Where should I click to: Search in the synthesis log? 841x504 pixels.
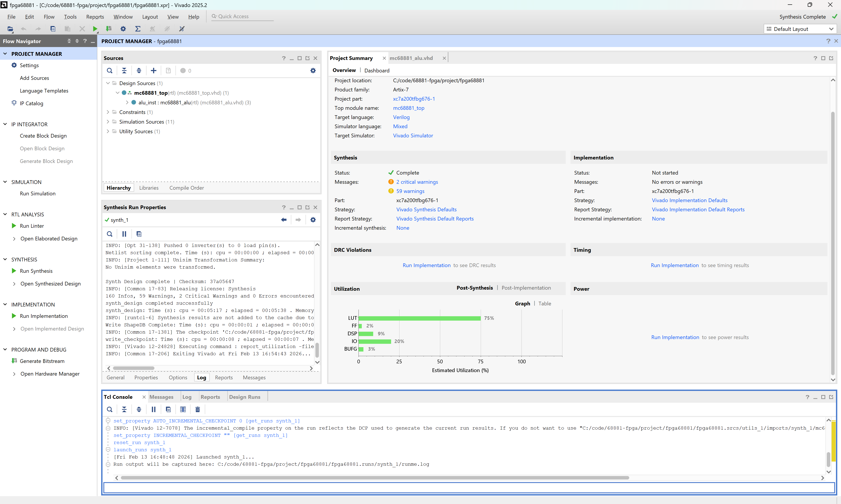pyautogui.click(x=110, y=234)
